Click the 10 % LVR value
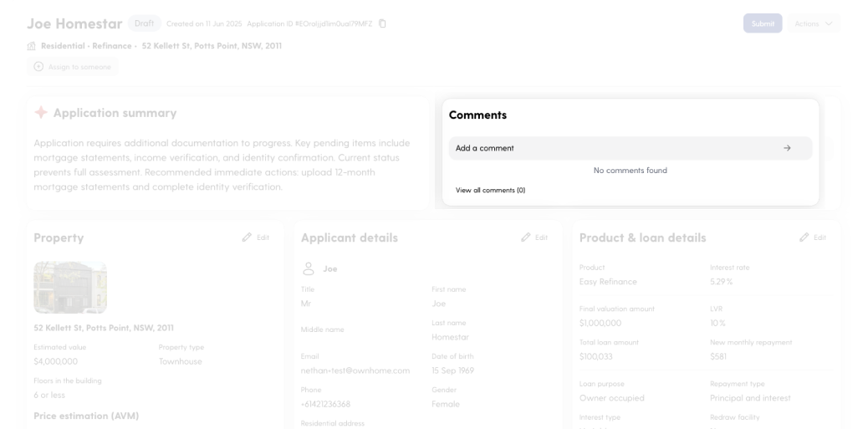Image resolution: width=868 pixels, height=429 pixels. pos(718,324)
